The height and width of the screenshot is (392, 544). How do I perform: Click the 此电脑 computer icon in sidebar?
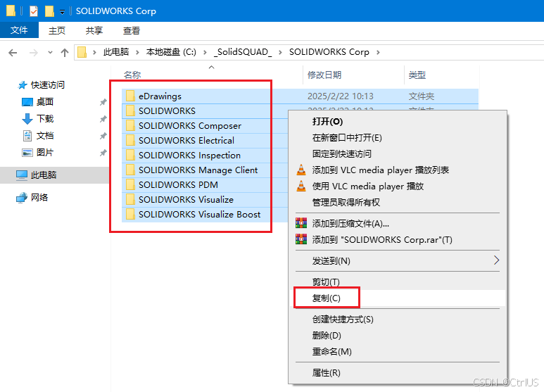[x=22, y=175]
